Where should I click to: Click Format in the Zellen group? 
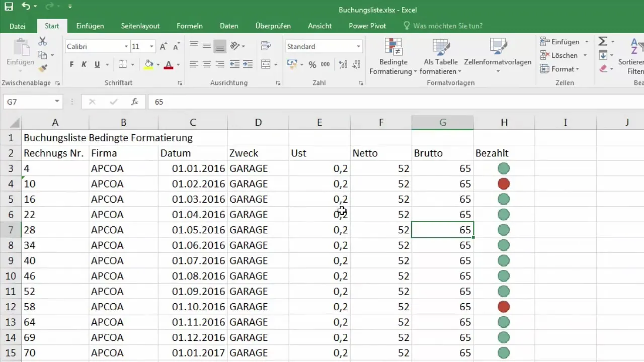[x=559, y=69]
